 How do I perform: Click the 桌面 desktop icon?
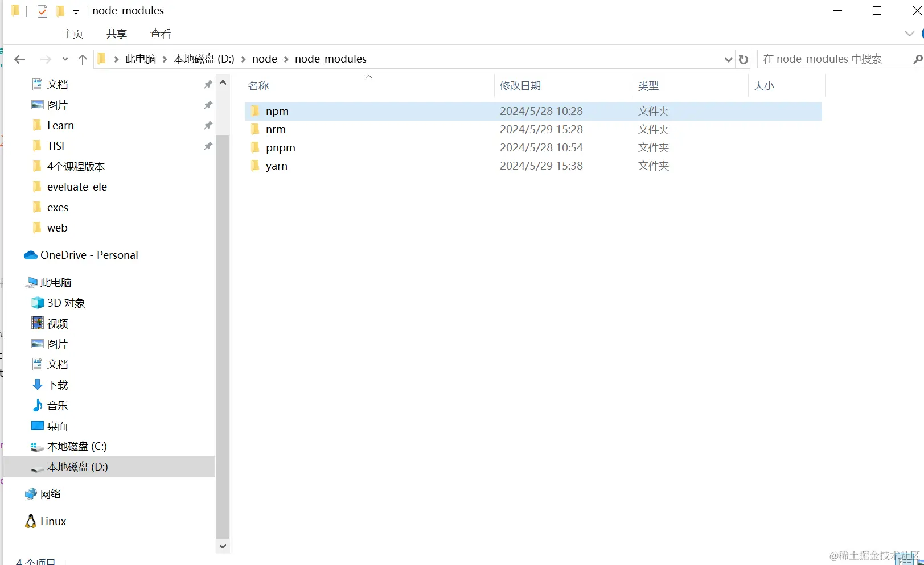[38, 426]
